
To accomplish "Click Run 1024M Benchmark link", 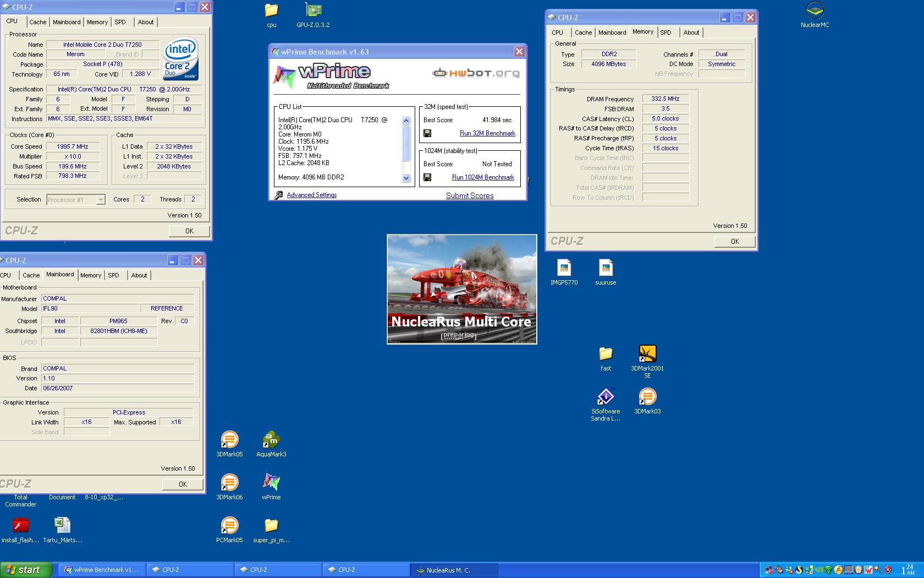I will click(x=483, y=177).
